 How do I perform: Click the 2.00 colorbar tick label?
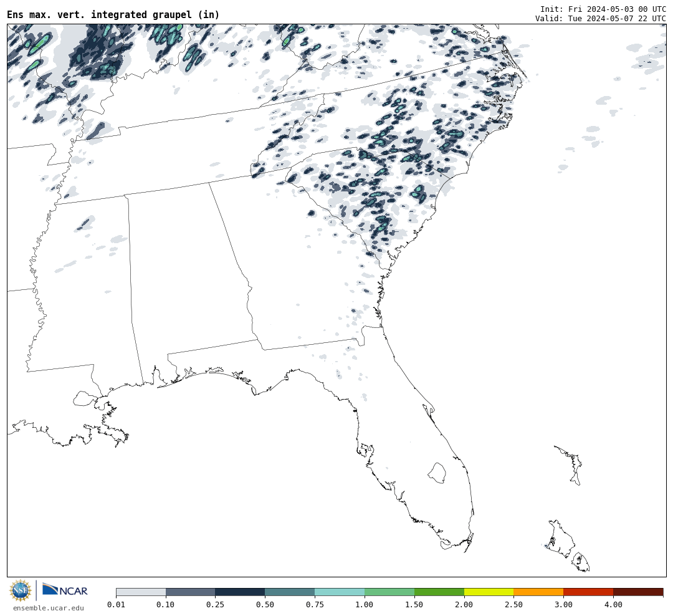(x=464, y=605)
